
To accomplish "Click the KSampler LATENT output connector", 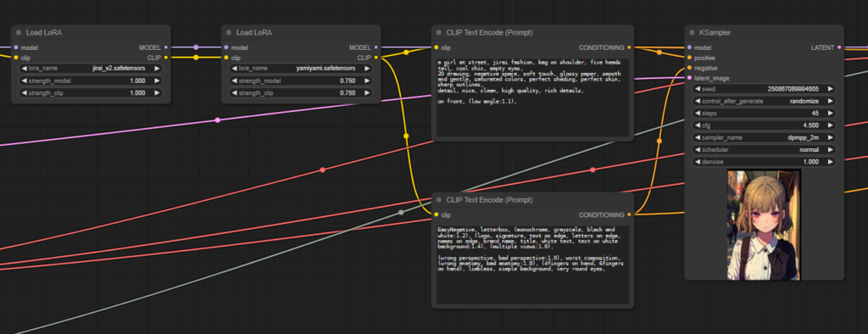I will coord(840,47).
